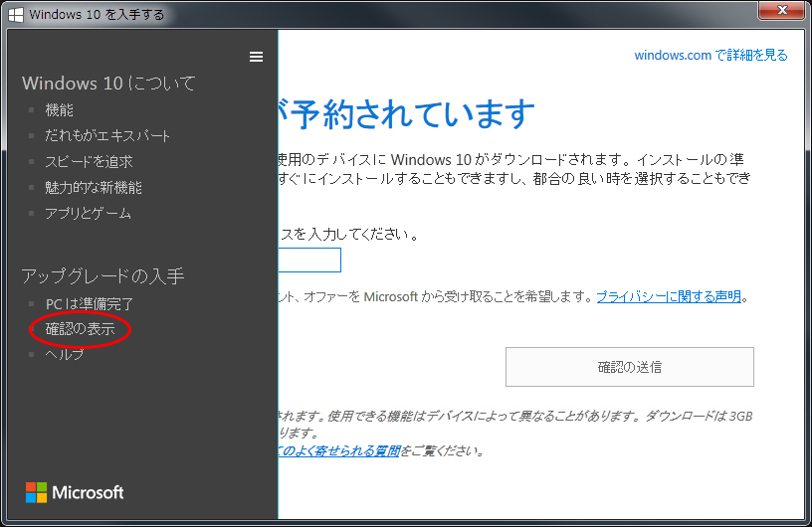The height and width of the screenshot is (527, 812).
Task: Click the Microsoft logo
Action: [75, 492]
